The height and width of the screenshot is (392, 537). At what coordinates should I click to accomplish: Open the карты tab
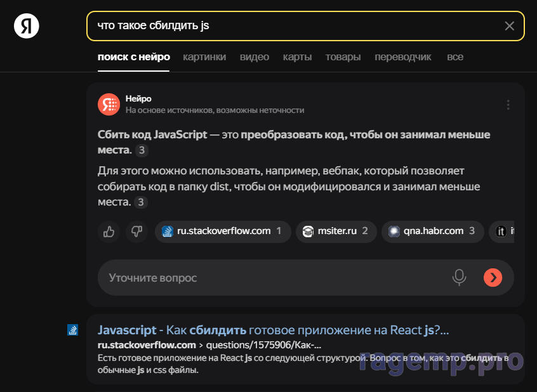pos(297,57)
